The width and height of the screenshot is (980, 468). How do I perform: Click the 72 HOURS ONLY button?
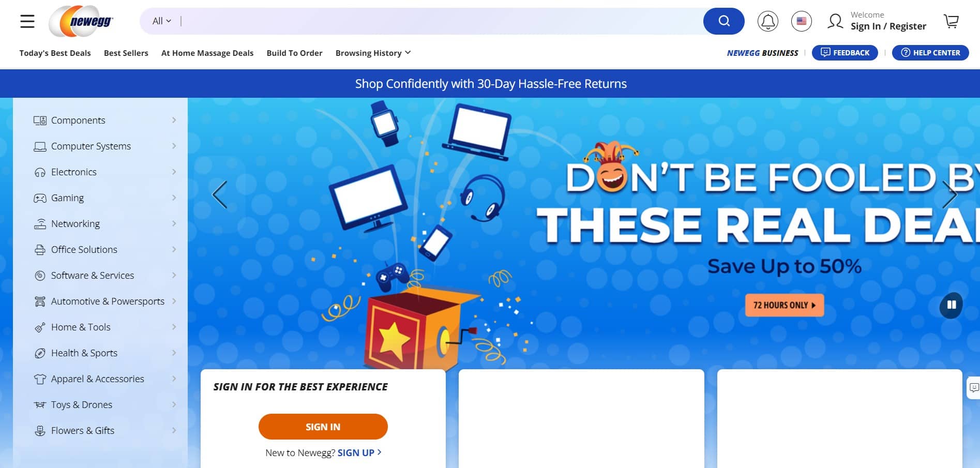point(784,305)
